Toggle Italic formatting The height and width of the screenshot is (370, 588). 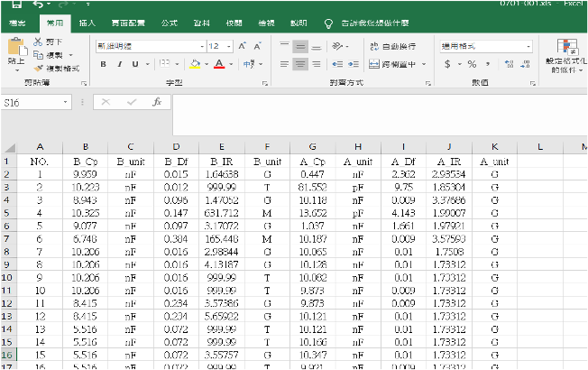click(119, 64)
